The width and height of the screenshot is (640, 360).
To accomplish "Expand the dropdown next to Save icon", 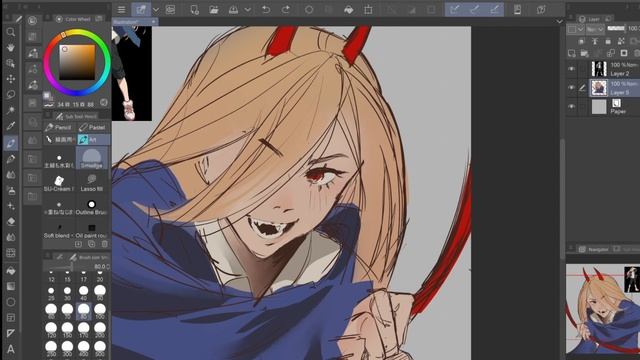I will [248, 10].
